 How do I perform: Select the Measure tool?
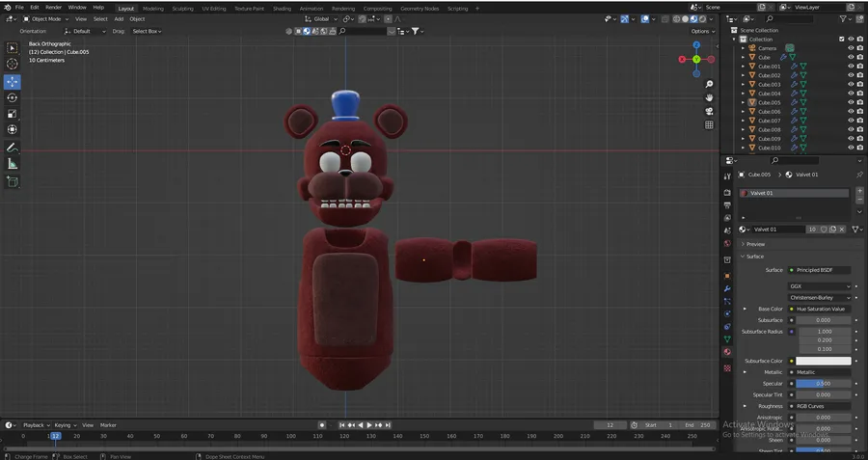pyautogui.click(x=13, y=164)
